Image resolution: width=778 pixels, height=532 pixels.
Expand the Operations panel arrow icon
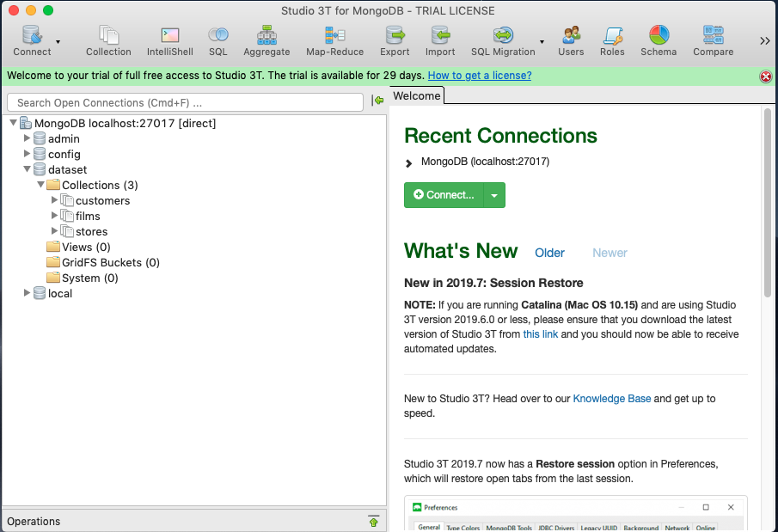coord(374,521)
